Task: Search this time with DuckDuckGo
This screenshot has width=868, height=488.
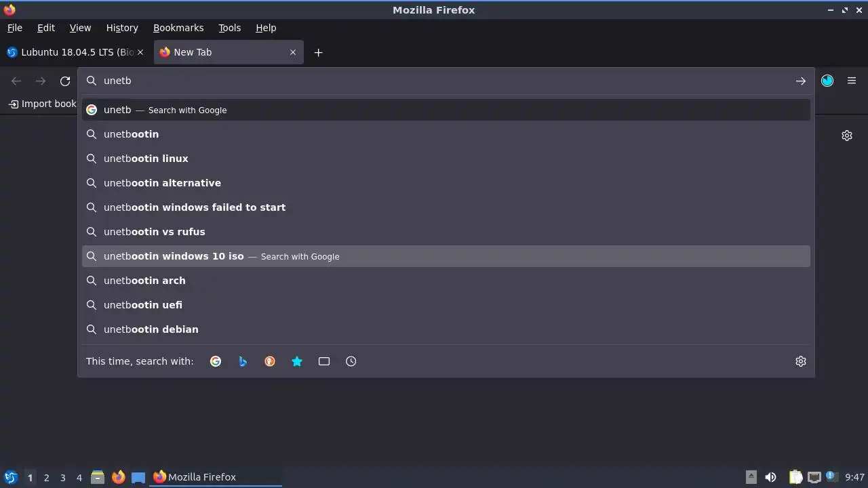Action: [x=270, y=361]
